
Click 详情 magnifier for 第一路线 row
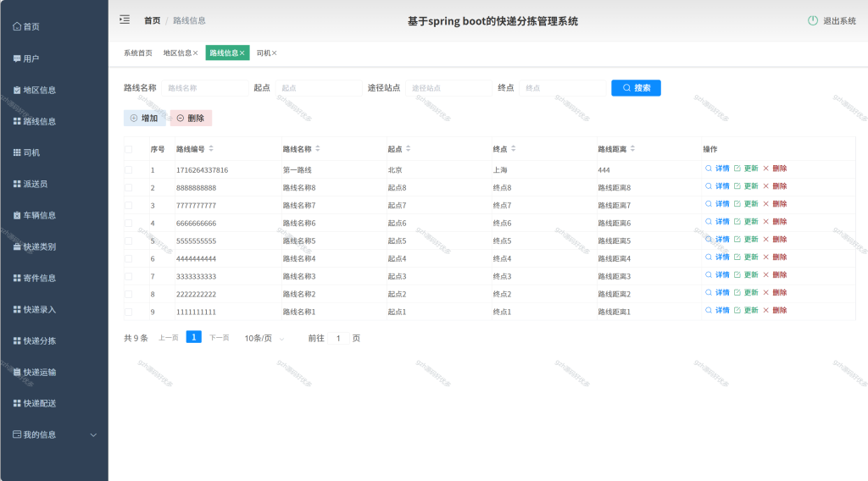pyautogui.click(x=709, y=168)
